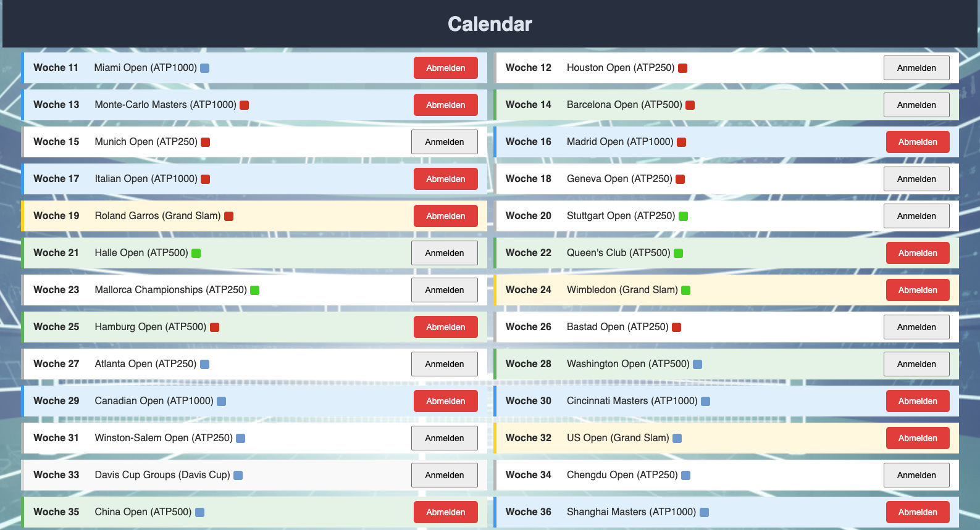The width and height of the screenshot is (980, 530).
Task: Click 'Munich Open (ATP250)' text
Action: pyautogui.click(x=146, y=142)
